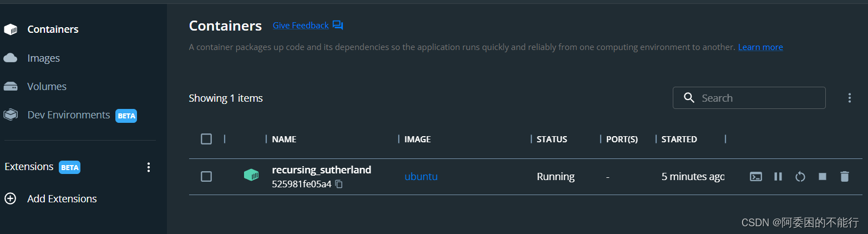Image resolution: width=868 pixels, height=234 pixels.
Task: Sort by the NAME column header
Action: click(x=284, y=139)
